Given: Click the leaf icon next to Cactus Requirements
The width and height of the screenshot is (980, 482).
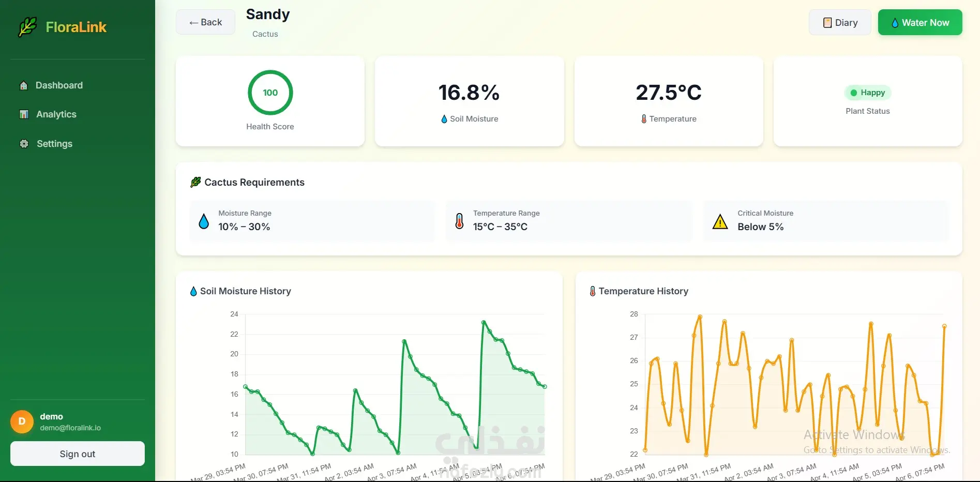Looking at the screenshot, I should coord(195,182).
